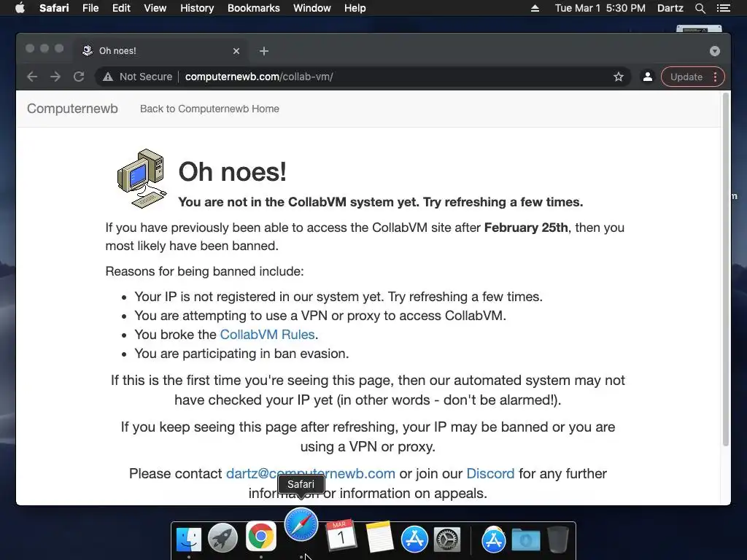Open App Store icon left of System Preferences
Image resolution: width=747 pixels, height=560 pixels.
click(x=414, y=540)
